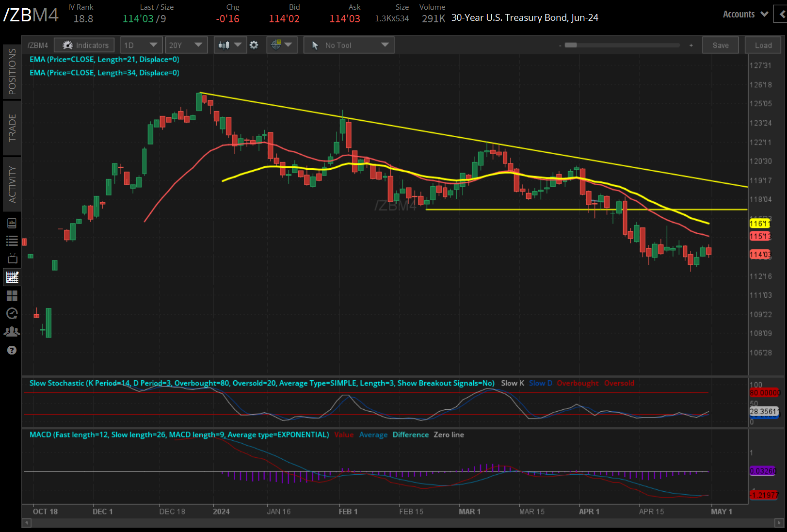The height and width of the screenshot is (532, 787).
Task: Open the 1D aggregation period dropdown
Action: (x=141, y=45)
